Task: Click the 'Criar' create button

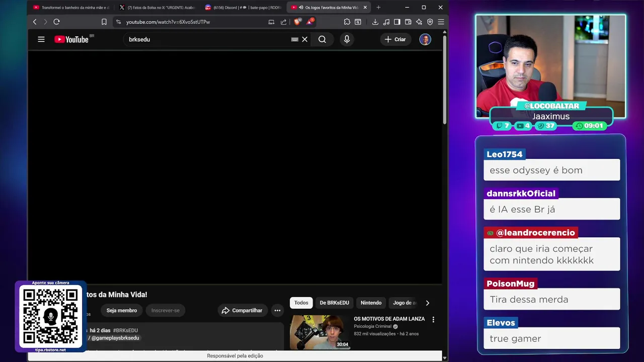Action: [x=395, y=39]
